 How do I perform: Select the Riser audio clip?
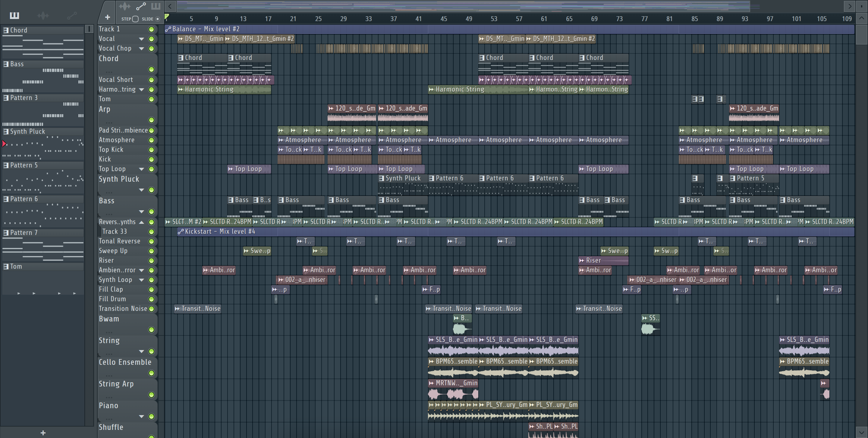[x=603, y=260]
